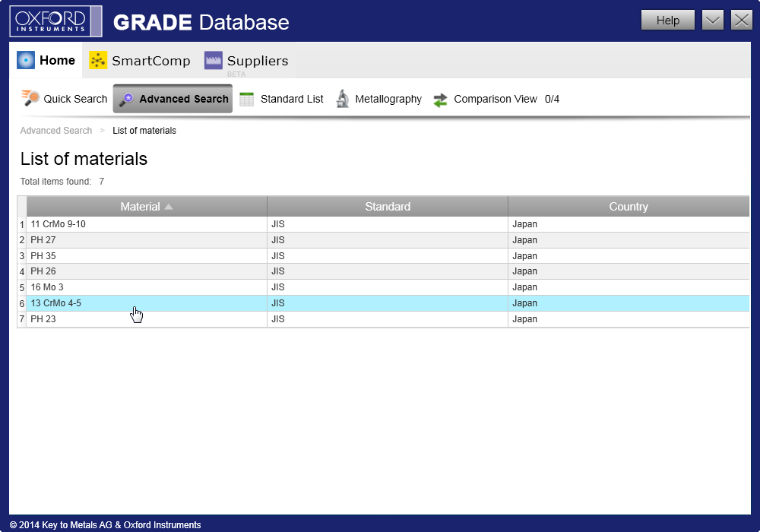Click Japan cell in 13 CrMo 4-5 row
Viewport: 760px width, 532px height.
point(629,303)
